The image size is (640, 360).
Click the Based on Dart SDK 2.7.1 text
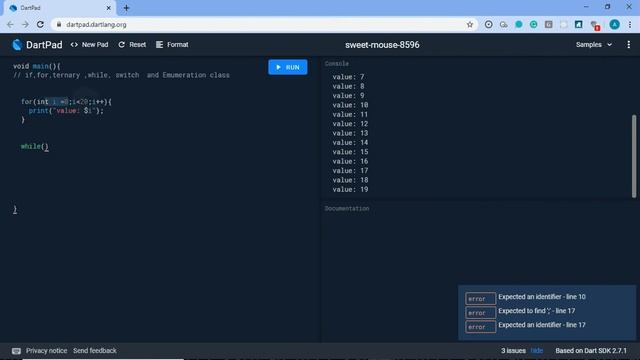click(591, 351)
